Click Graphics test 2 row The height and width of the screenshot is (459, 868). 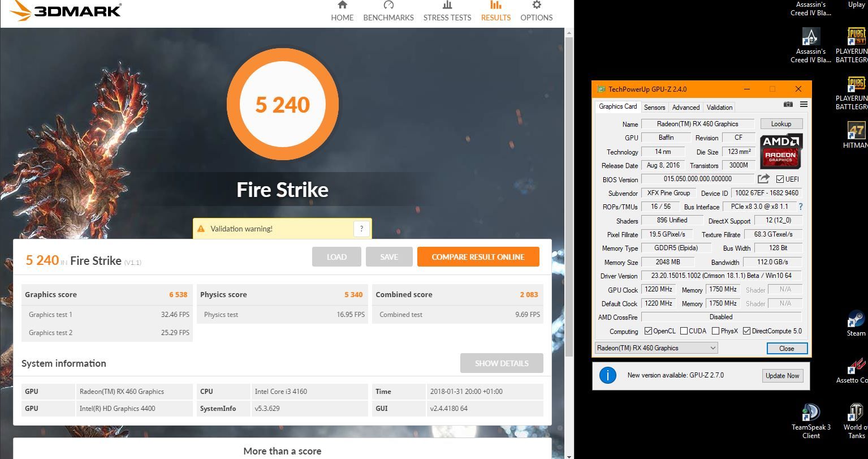click(107, 333)
